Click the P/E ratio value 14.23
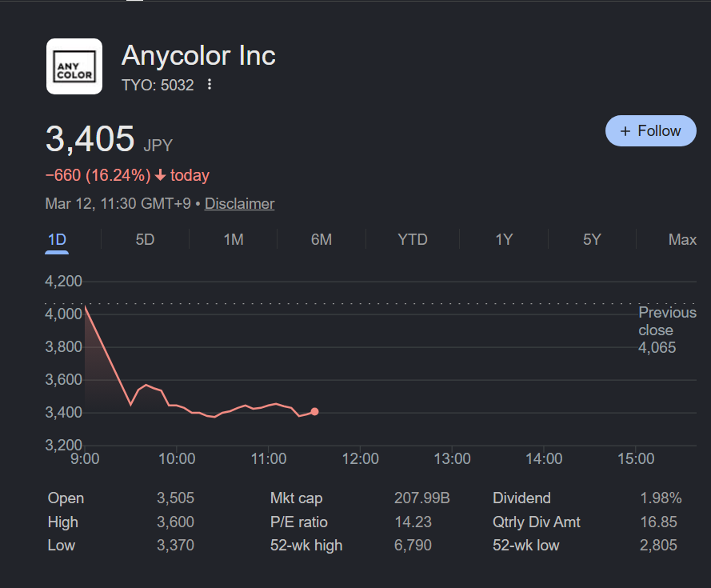 point(413,522)
